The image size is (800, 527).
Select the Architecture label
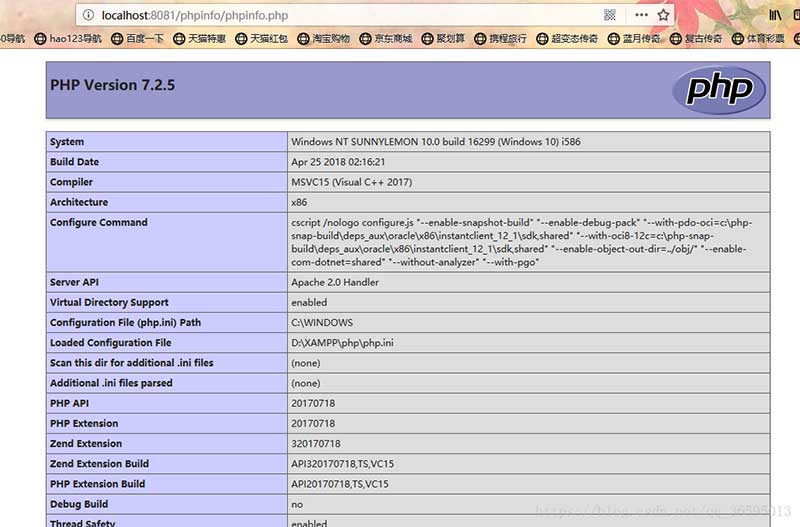coord(79,202)
